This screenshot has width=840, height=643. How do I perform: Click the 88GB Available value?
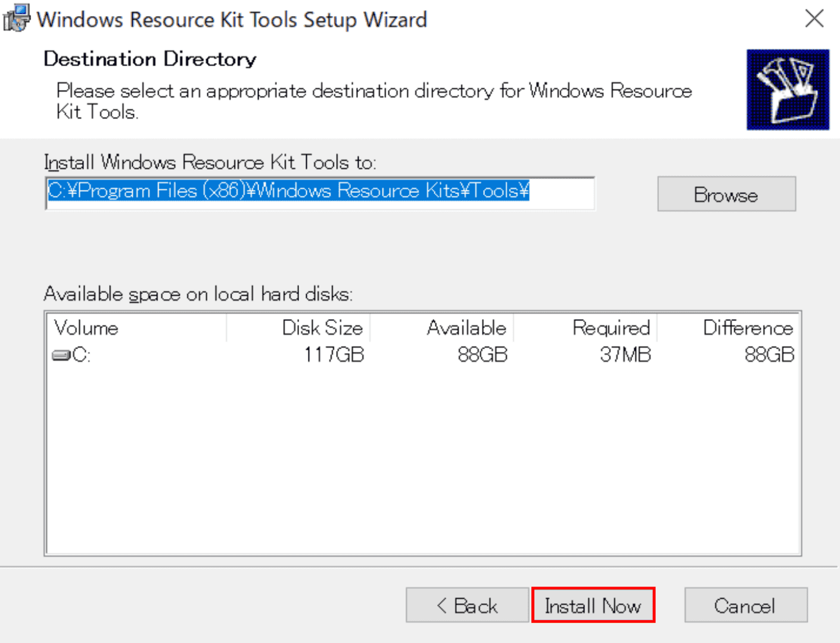click(x=483, y=355)
